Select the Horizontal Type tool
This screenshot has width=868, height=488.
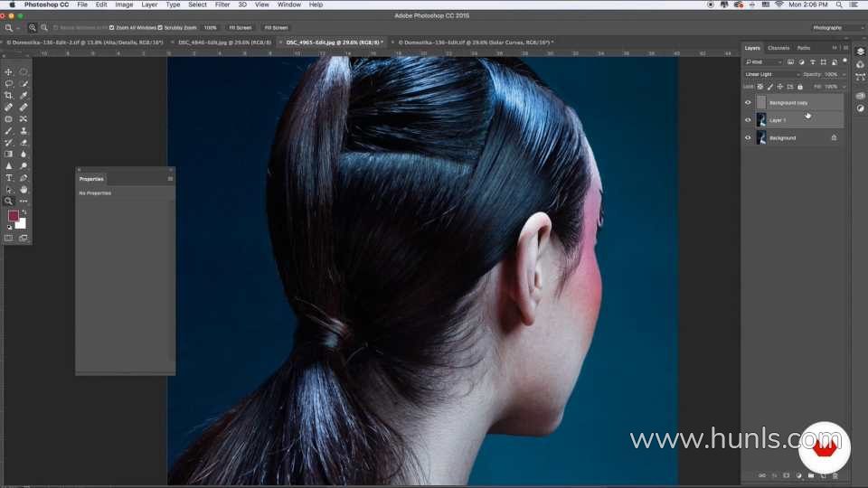point(9,178)
